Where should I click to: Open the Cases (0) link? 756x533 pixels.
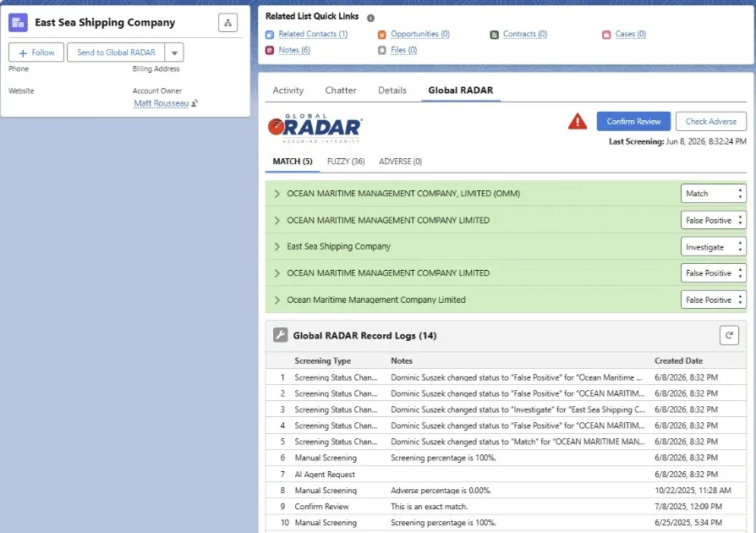point(630,34)
